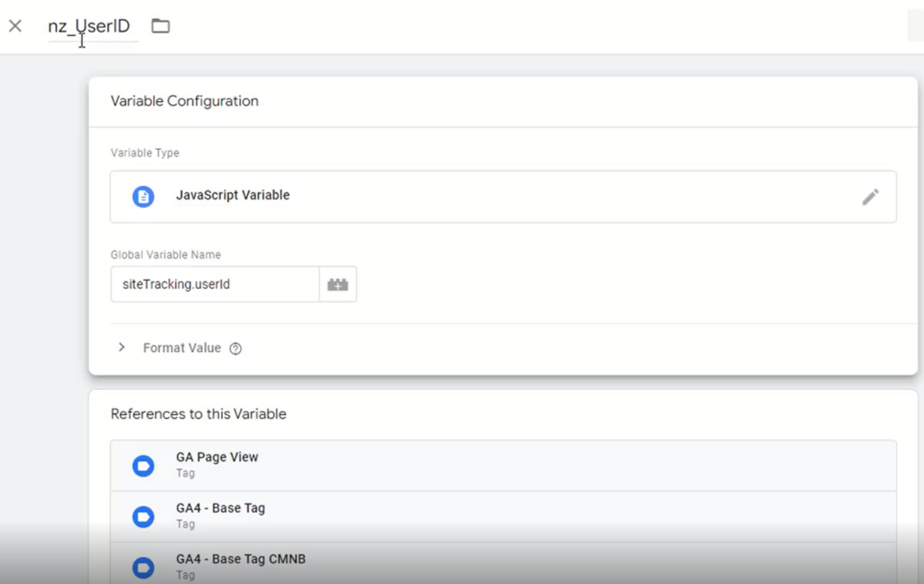Click the folder icon next to variable name
Viewport: 924px width, 584px height.
tap(161, 25)
